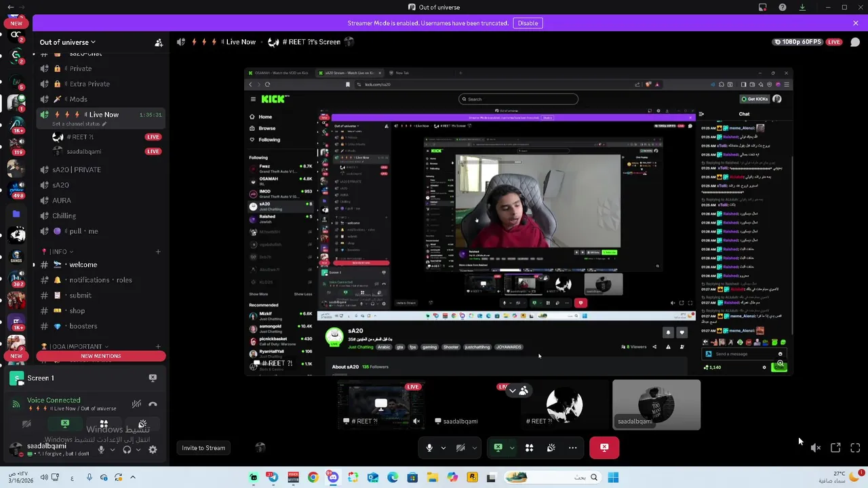This screenshot has width=868, height=488.
Task: Open input device options in user panel
Action: tap(112, 449)
